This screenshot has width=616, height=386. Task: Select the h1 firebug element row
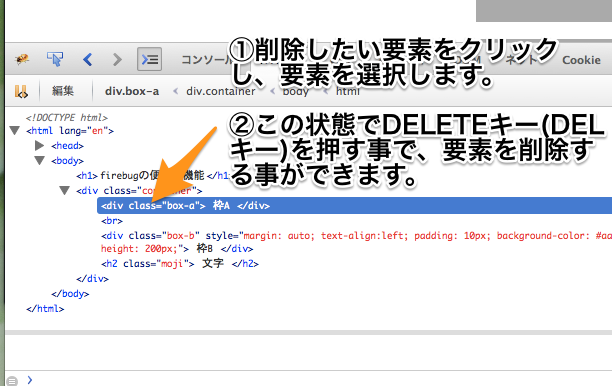[x=153, y=176]
